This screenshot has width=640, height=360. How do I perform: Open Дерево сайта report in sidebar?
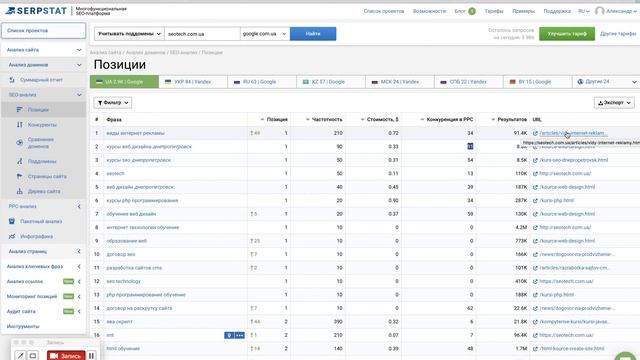coord(44,191)
